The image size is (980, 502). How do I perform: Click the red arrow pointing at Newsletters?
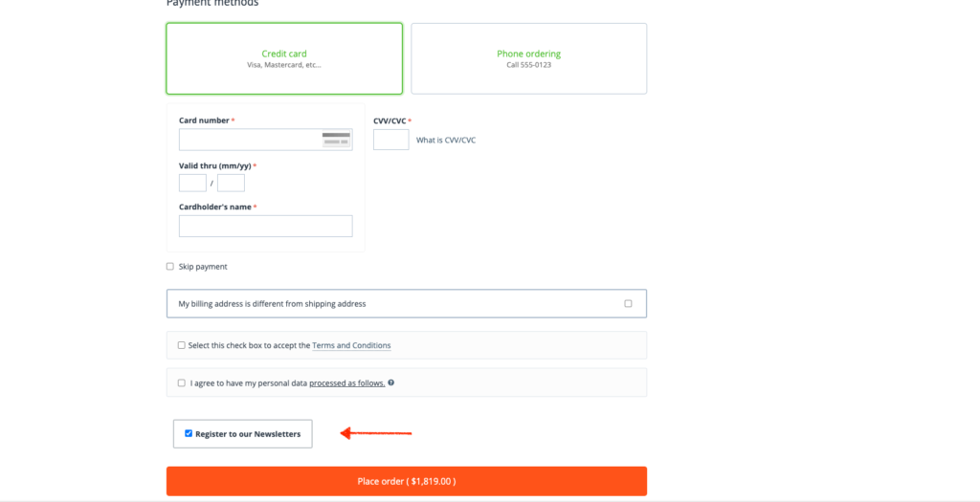click(x=376, y=433)
